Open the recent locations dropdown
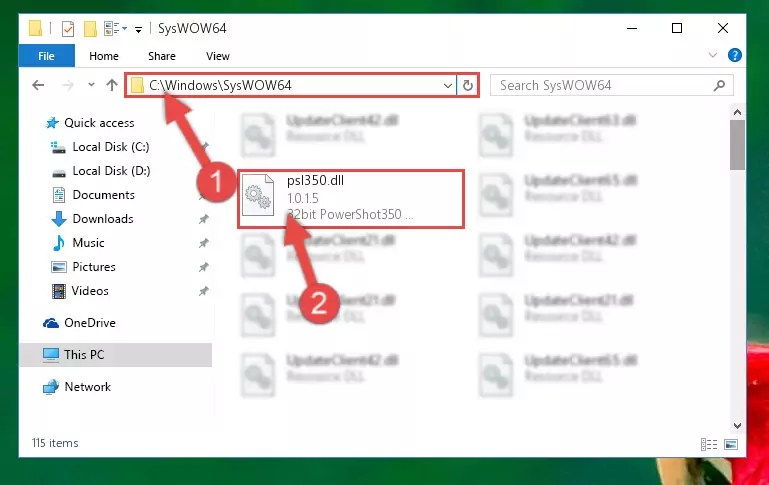Image resolution: width=769 pixels, height=485 pixels. 91,85
